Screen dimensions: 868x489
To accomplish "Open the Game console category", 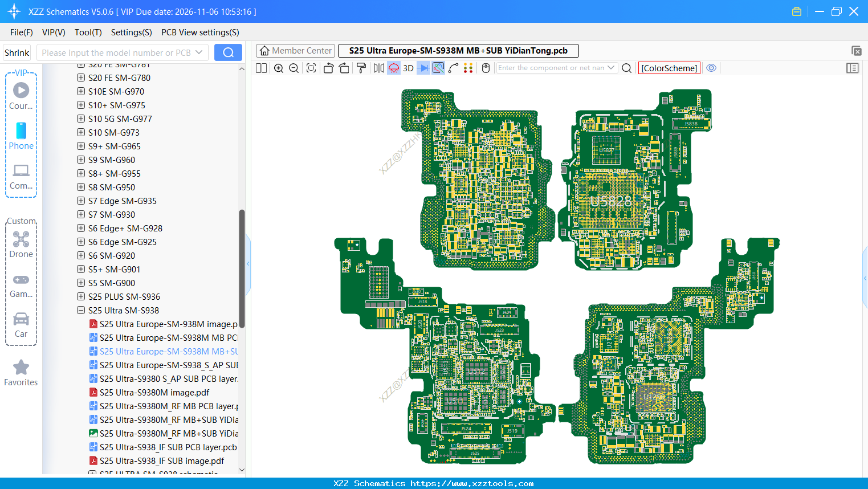I will coord(21,286).
